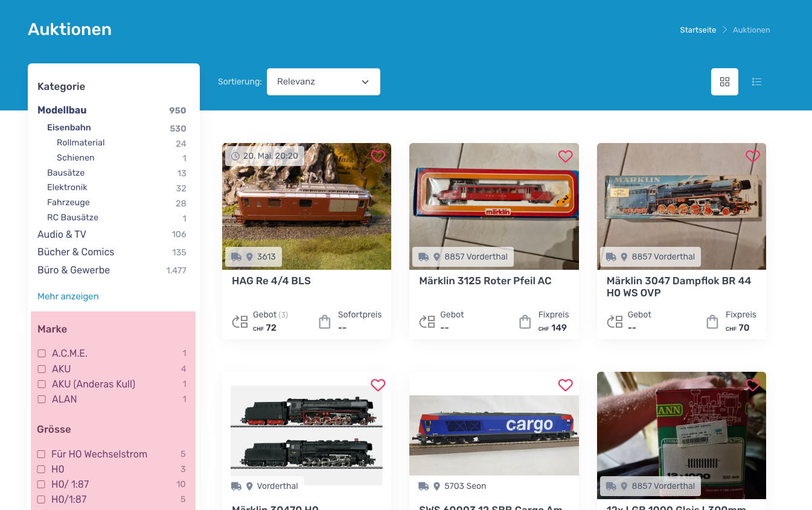
Task: Enable the A.C.M.E. brand checkbox
Action: (x=42, y=353)
